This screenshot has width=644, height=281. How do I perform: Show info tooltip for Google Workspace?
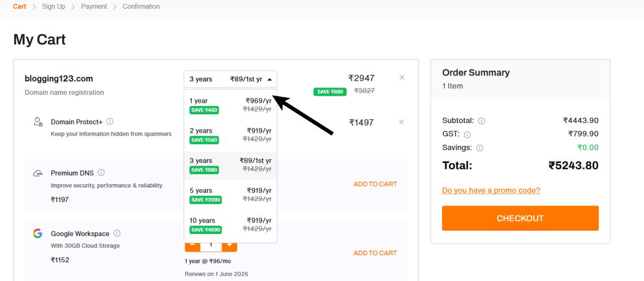pyautogui.click(x=117, y=233)
